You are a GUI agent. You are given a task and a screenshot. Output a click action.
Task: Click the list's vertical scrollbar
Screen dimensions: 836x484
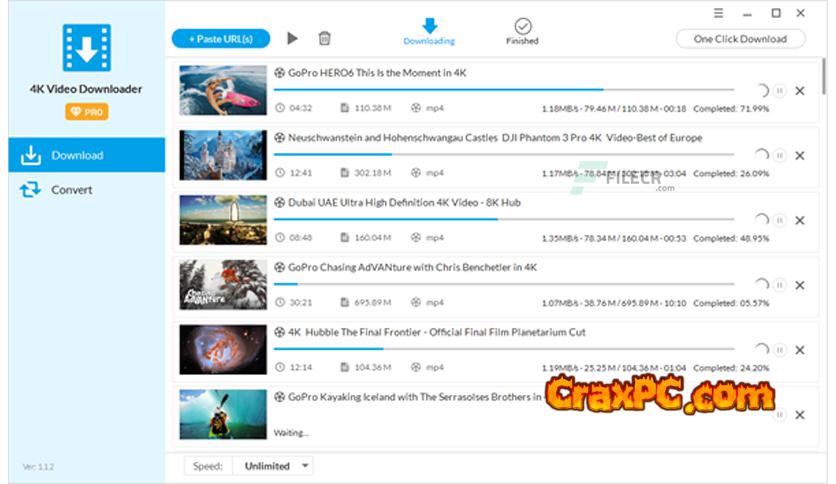[x=824, y=76]
